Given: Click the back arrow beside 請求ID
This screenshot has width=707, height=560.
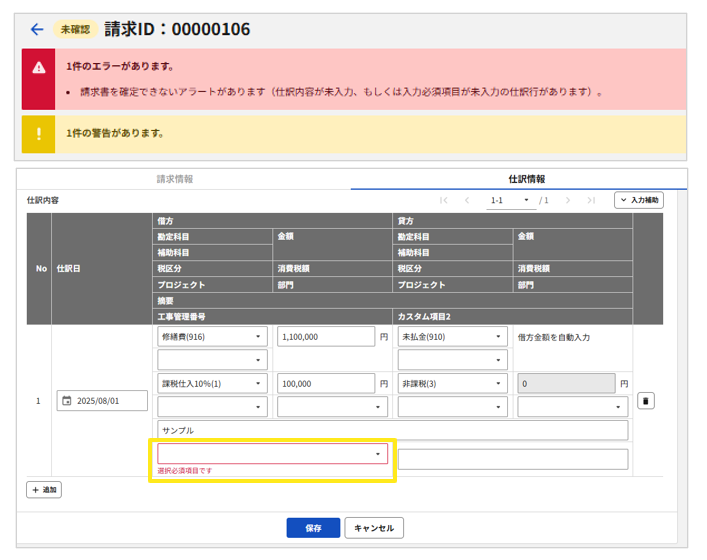Looking at the screenshot, I should pos(37,30).
